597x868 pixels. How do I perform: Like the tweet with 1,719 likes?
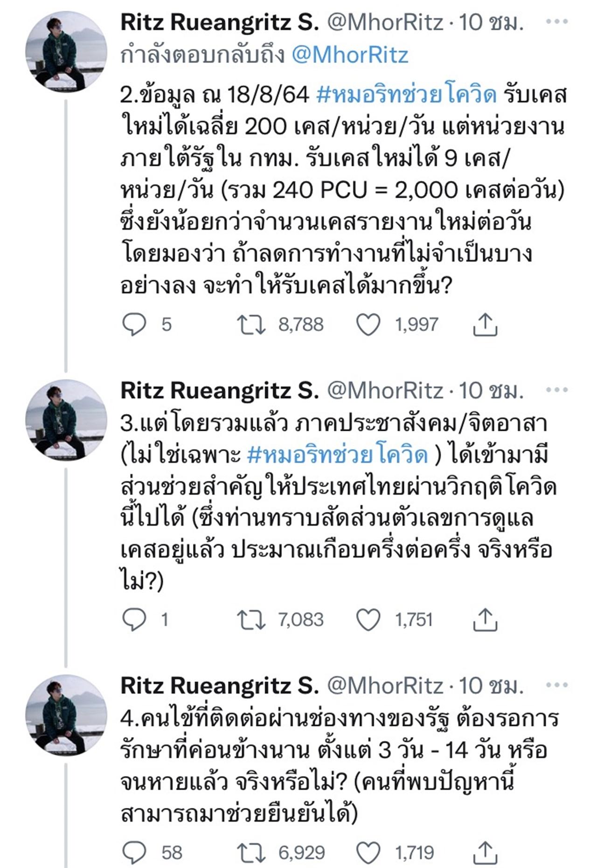(368, 853)
